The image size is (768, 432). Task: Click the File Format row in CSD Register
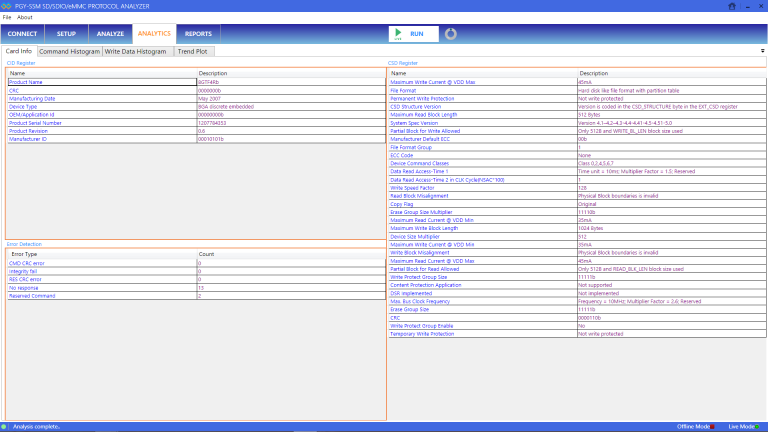coord(577,91)
